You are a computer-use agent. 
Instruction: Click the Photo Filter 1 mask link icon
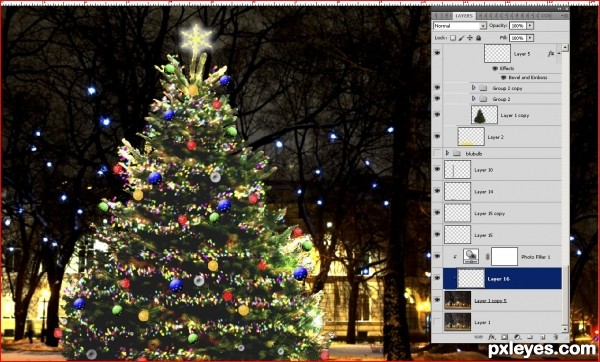[x=487, y=257]
